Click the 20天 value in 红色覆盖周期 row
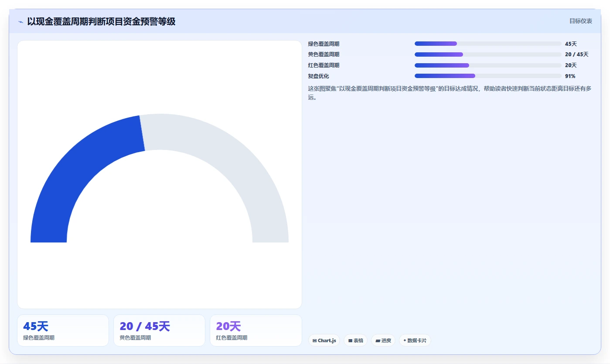This screenshot has width=610, height=364. coord(571,65)
